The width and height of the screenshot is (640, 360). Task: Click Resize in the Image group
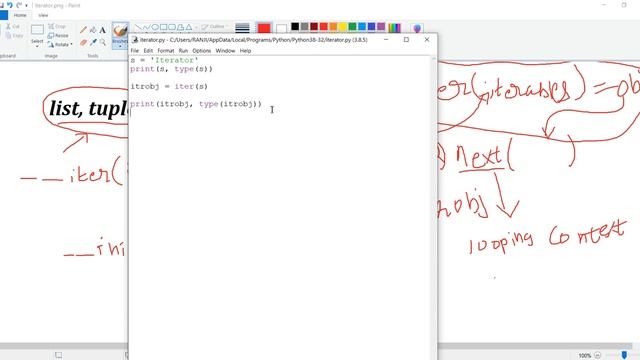click(58, 36)
